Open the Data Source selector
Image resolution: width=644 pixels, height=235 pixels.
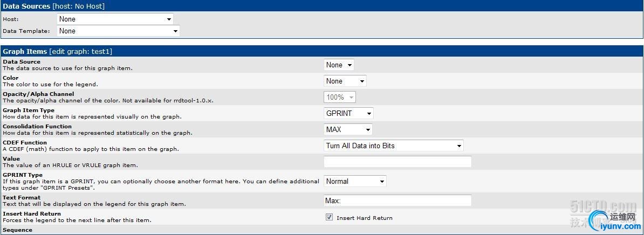click(339, 65)
